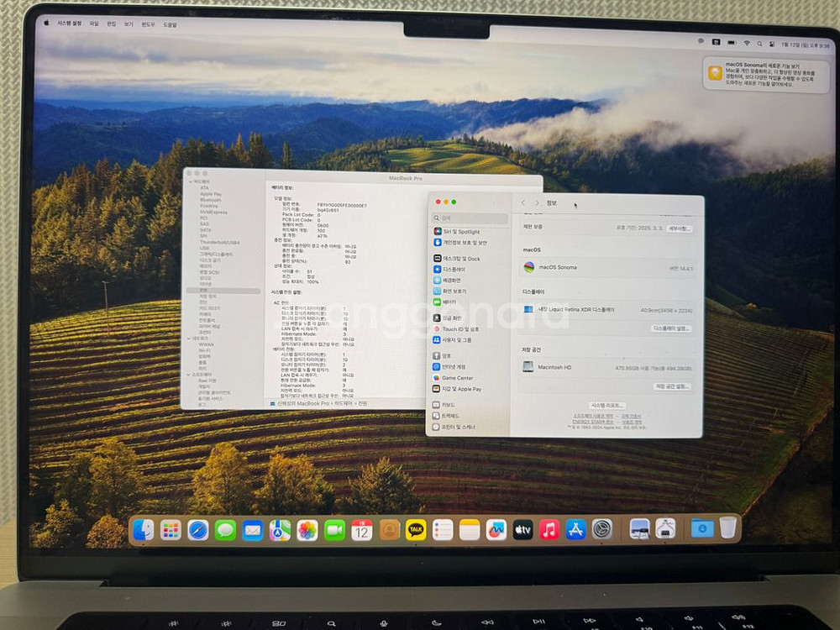The height and width of the screenshot is (630, 840).
Task: Open the Downloads folder in the Dock
Action: [702, 528]
